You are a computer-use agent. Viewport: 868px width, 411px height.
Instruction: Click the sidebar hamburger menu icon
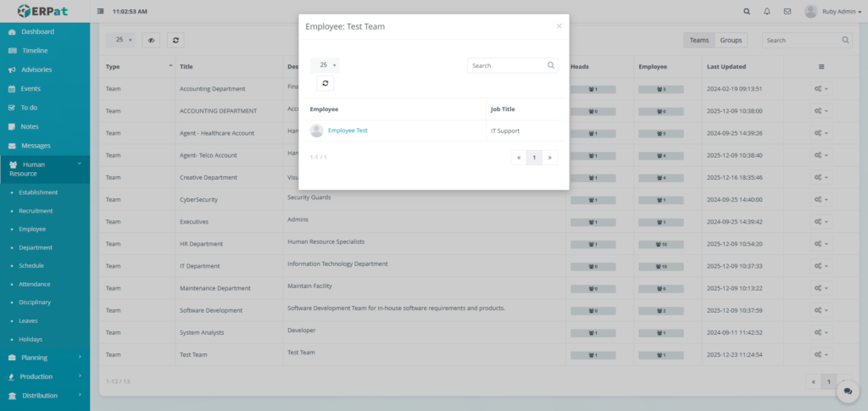click(101, 12)
